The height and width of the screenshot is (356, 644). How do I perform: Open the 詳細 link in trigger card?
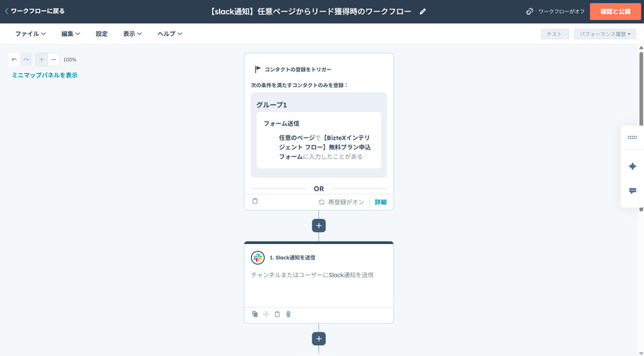pos(381,202)
